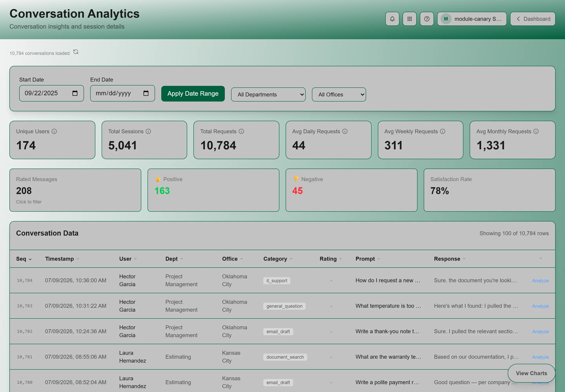This screenshot has width=565, height=392.
Task: Click 'Showing 100 of 10,784 rows'
Action: (514, 234)
